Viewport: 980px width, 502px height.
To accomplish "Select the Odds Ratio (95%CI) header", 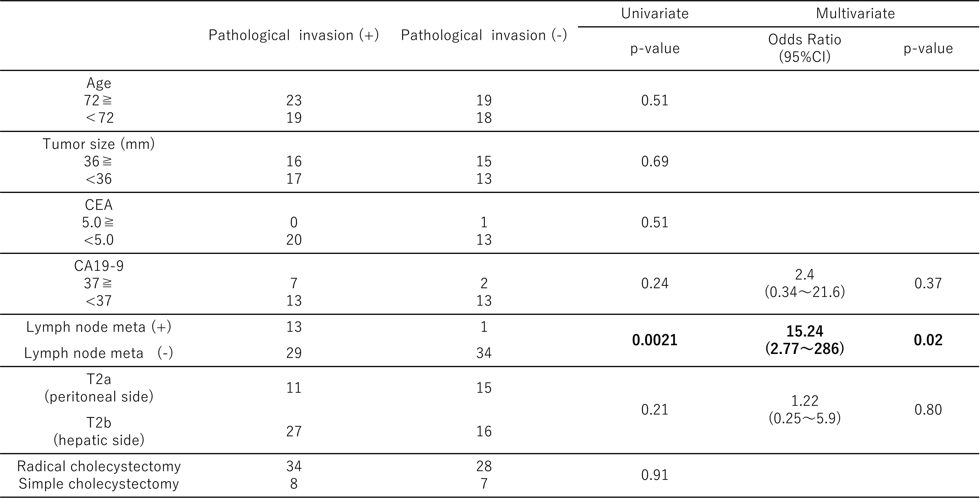I will 804,48.
